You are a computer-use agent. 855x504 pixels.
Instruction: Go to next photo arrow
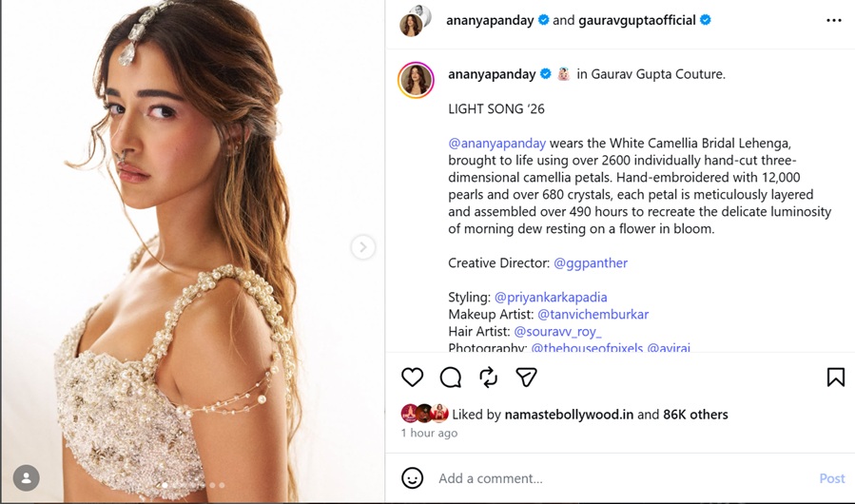[362, 247]
